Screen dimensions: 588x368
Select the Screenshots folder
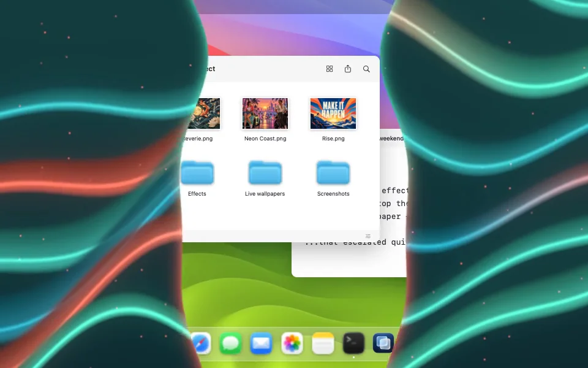click(333, 173)
